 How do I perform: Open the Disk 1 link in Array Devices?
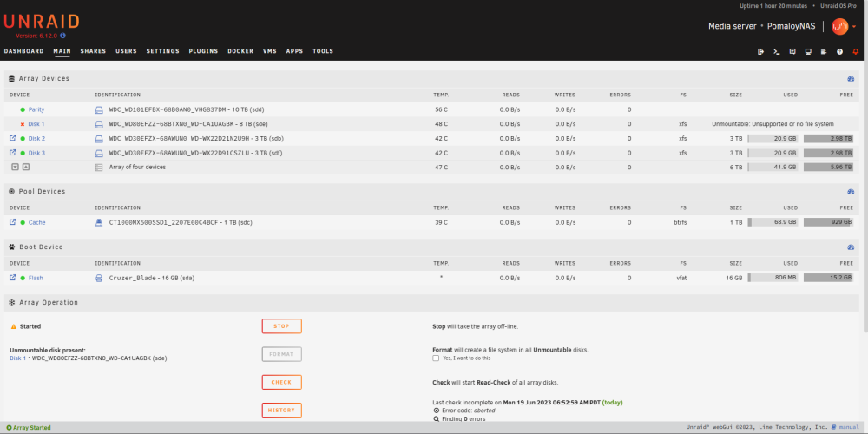pyautogui.click(x=36, y=124)
